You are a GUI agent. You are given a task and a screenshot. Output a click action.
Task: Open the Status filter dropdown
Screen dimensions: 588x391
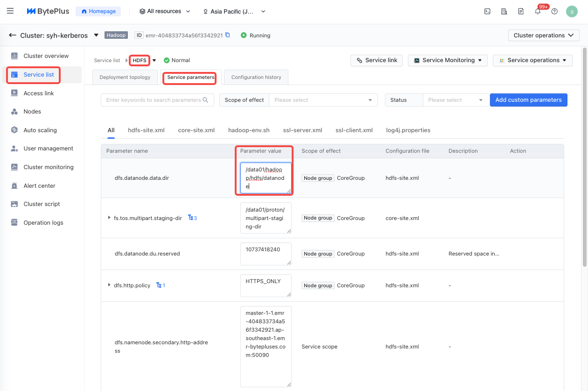(455, 100)
